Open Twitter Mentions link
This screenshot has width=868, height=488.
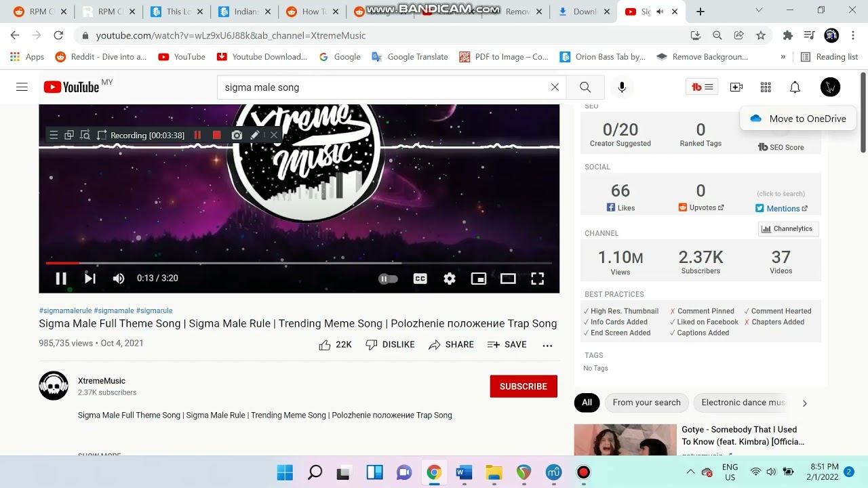click(x=782, y=209)
